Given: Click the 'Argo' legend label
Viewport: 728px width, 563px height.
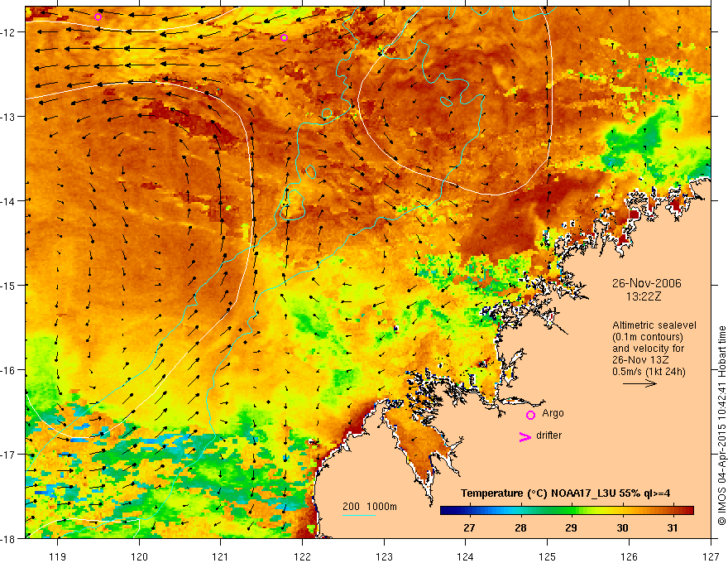Looking at the screenshot, I should click(x=553, y=413).
